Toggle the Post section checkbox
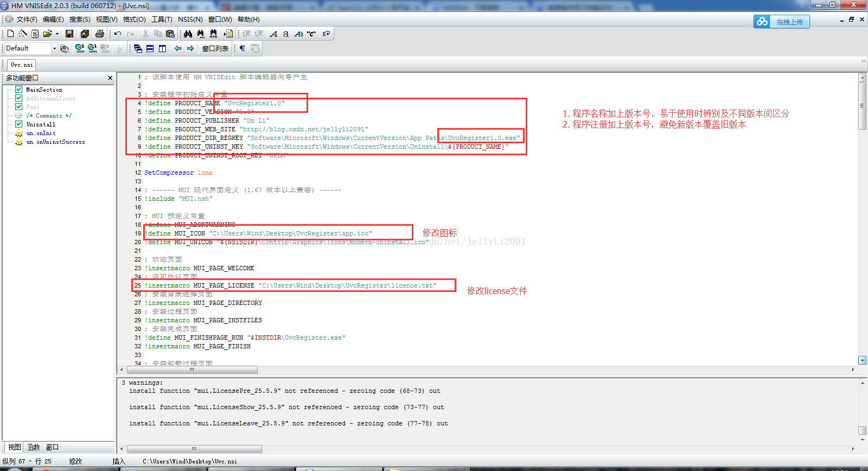 pyautogui.click(x=19, y=107)
